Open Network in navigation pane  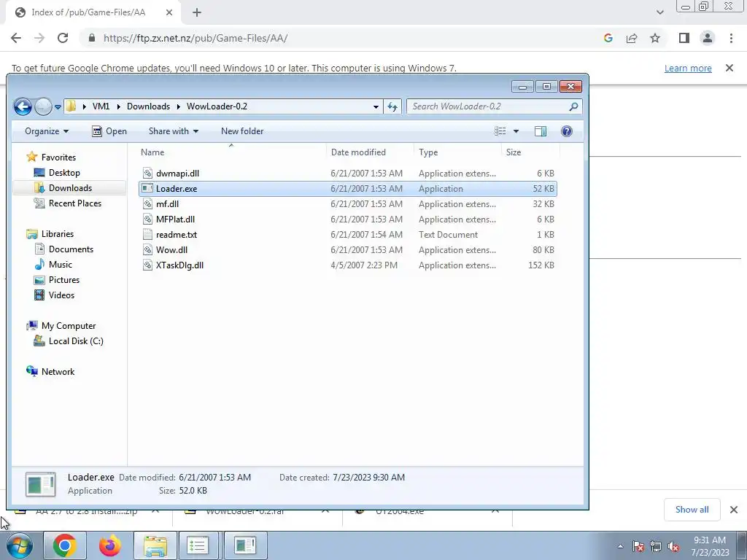[x=50, y=371]
